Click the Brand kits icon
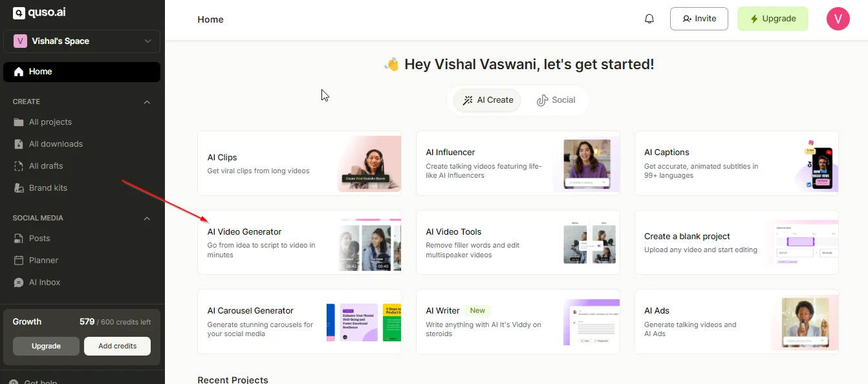This screenshot has width=868, height=384. click(x=19, y=188)
